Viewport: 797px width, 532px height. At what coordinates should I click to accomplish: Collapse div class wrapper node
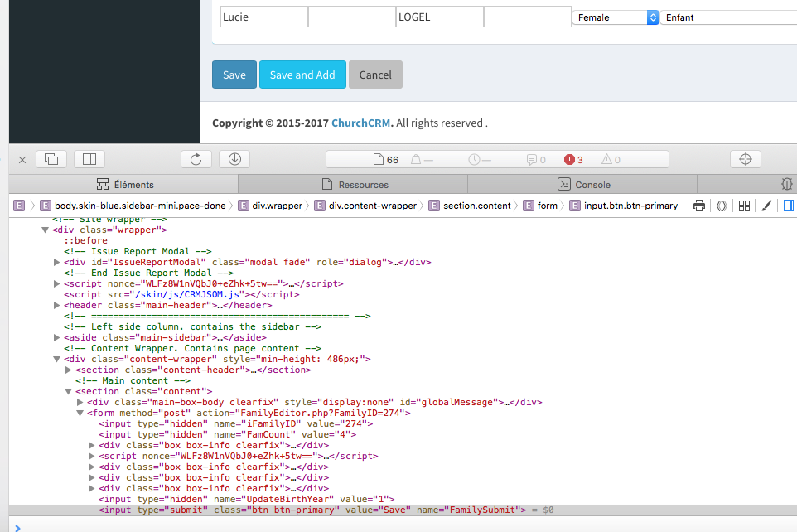pos(46,230)
